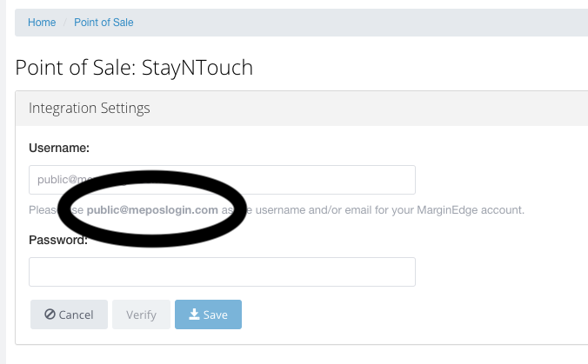The image size is (588, 364).
Task: Click the slash separator in breadcrumb
Action: click(65, 23)
